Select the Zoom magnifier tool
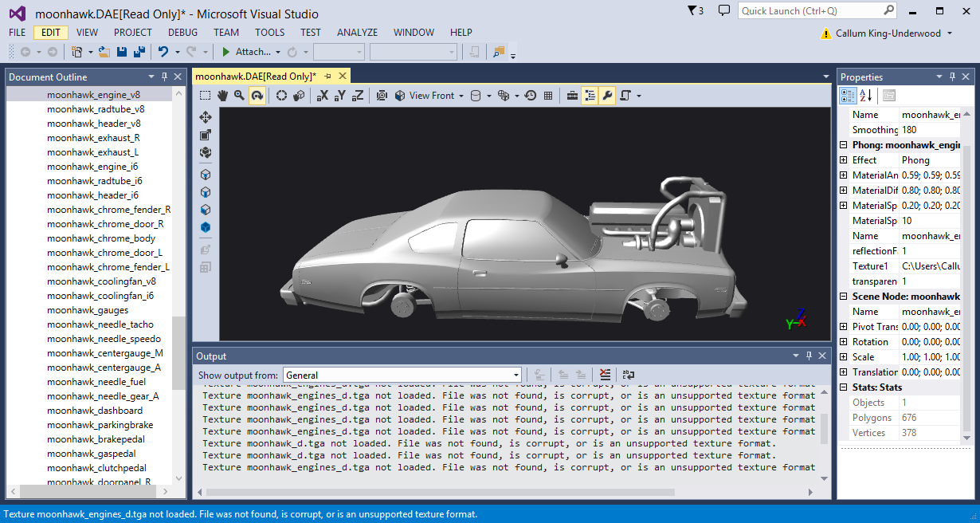The height and width of the screenshot is (523, 980). [x=239, y=96]
